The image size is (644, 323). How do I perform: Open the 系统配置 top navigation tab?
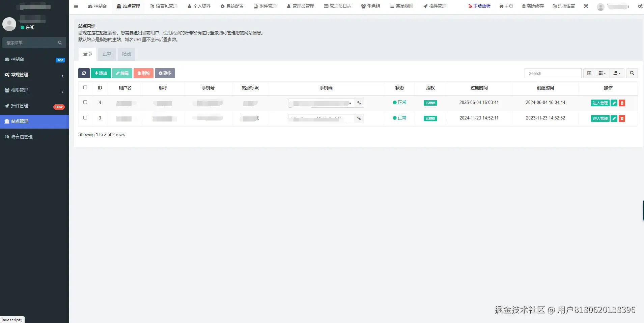click(x=232, y=6)
